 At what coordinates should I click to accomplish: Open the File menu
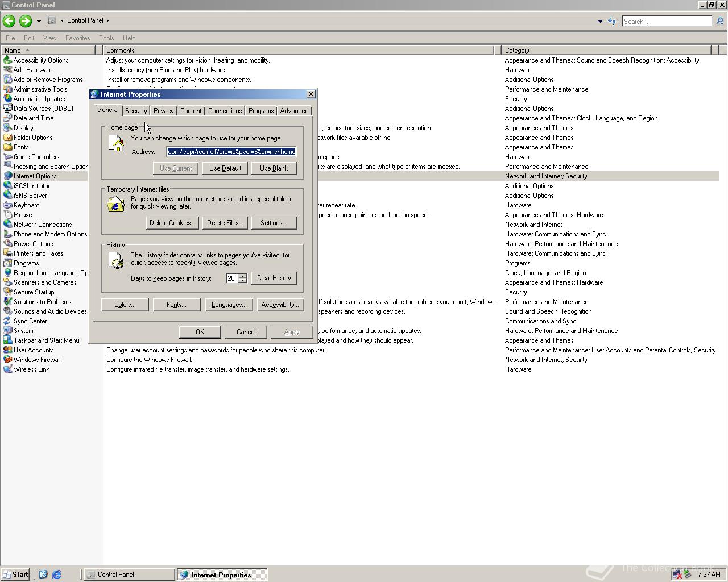[10, 38]
